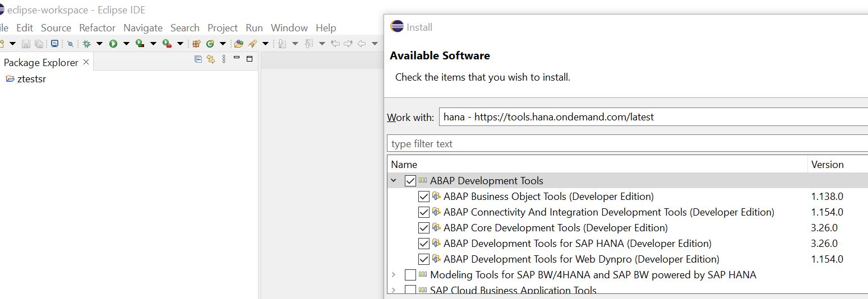Uncheck ABAP Development Tools category checkbox

410,181
